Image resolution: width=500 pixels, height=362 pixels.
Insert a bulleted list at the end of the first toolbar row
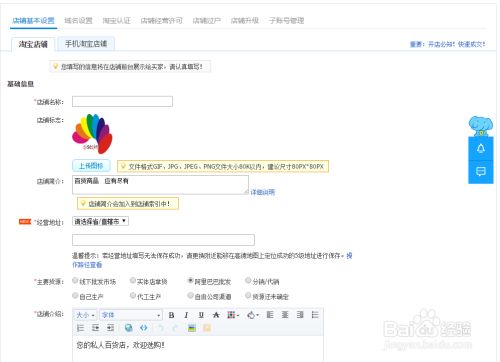(315, 315)
